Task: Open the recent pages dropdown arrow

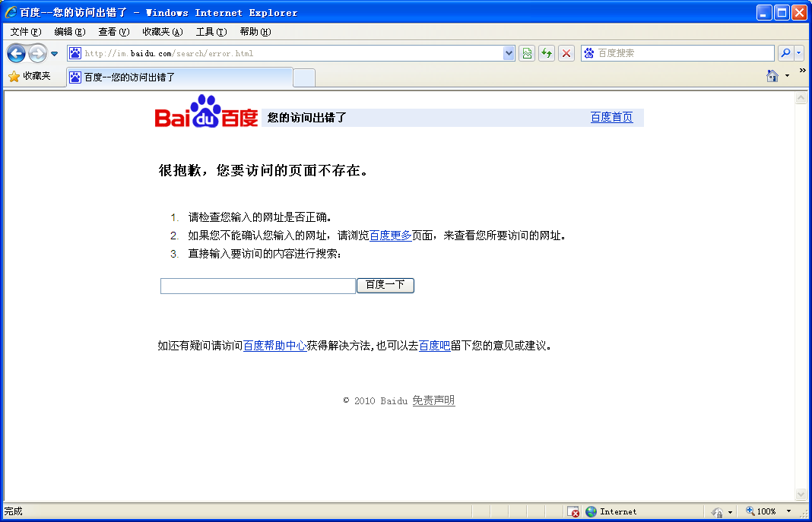Action: point(55,54)
